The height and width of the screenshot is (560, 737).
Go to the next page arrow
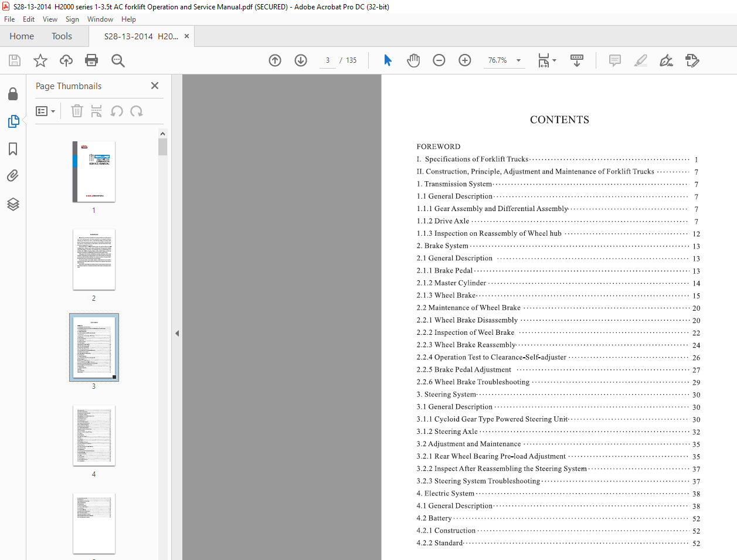point(301,60)
